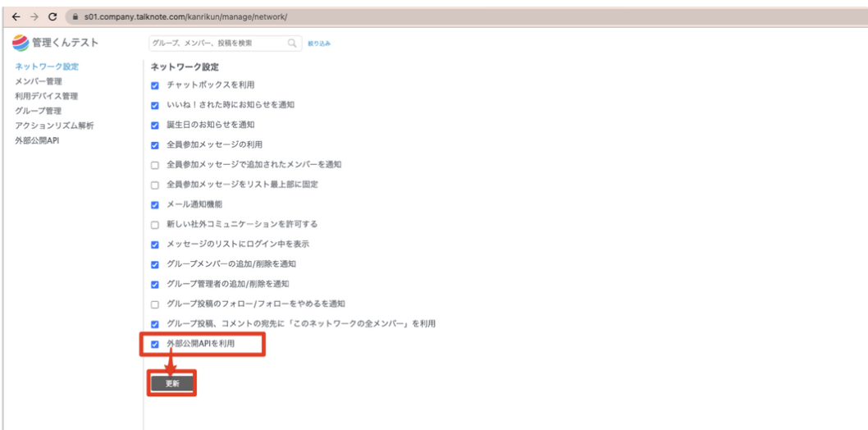Viewport: 868px width, 430px height.
Task: Open 利用デバイス管理 in the sidebar
Action: coord(47,96)
